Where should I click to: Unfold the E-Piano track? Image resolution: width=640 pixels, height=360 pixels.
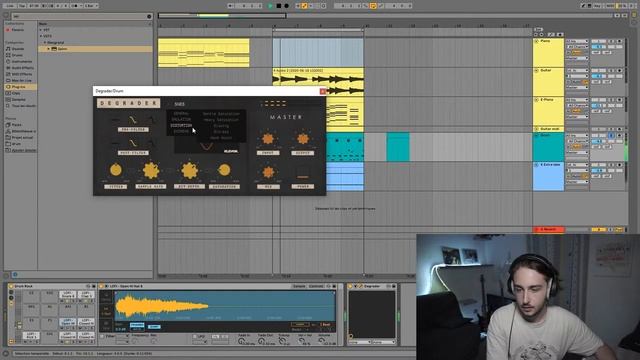(x=536, y=100)
